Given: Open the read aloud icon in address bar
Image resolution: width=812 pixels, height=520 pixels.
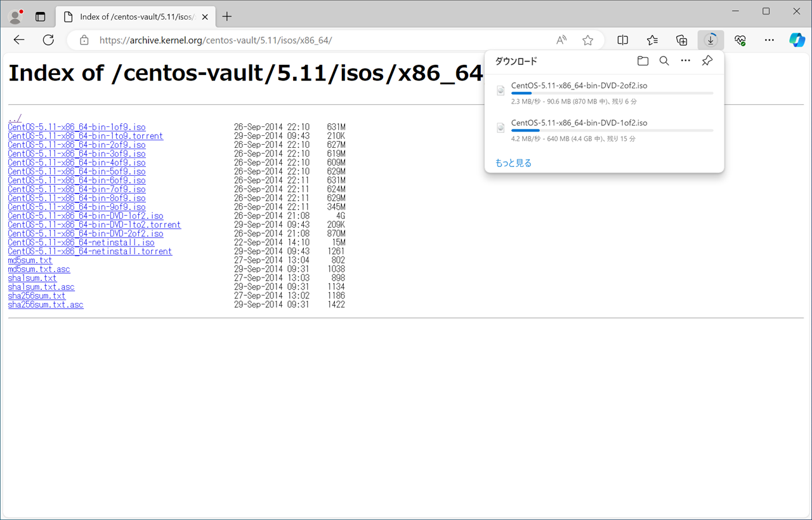Looking at the screenshot, I should tap(561, 40).
